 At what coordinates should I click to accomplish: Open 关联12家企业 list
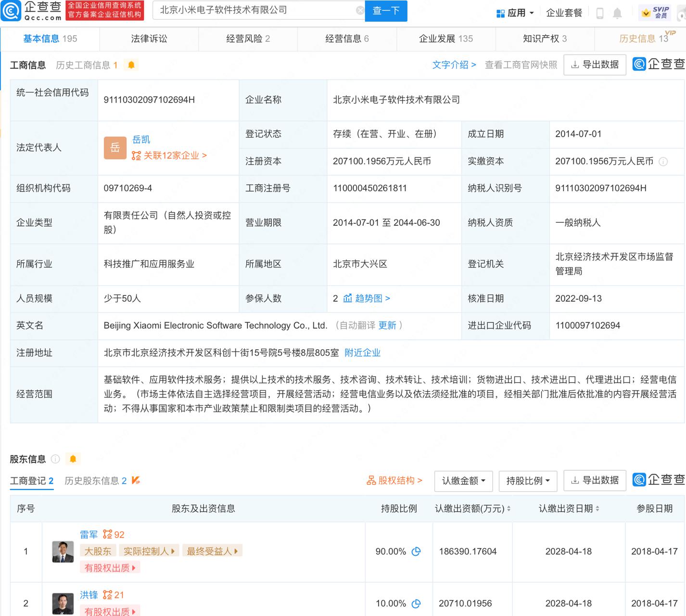(169, 155)
